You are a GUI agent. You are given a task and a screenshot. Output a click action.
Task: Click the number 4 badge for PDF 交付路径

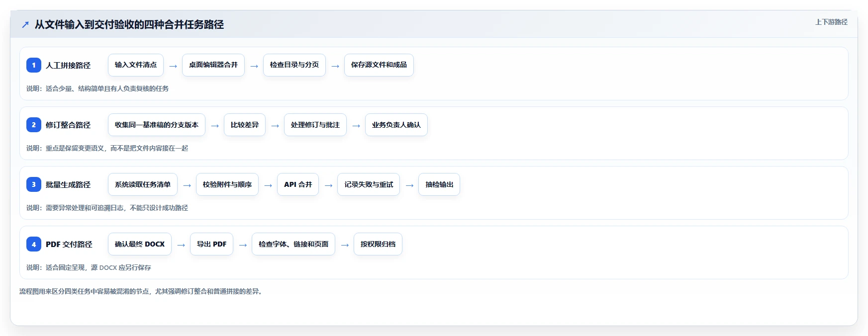pyautogui.click(x=34, y=244)
